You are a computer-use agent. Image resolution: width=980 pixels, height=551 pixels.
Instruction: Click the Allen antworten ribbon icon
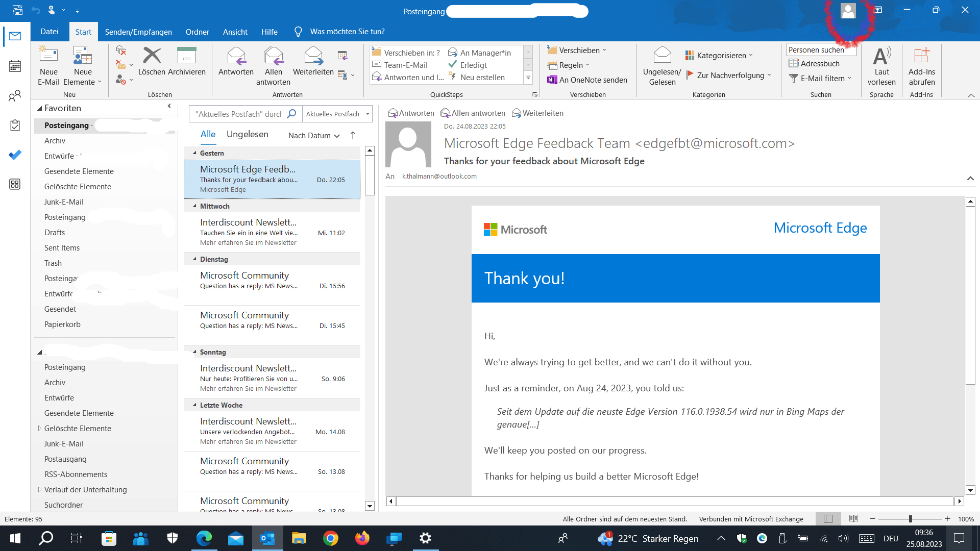[x=273, y=56]
